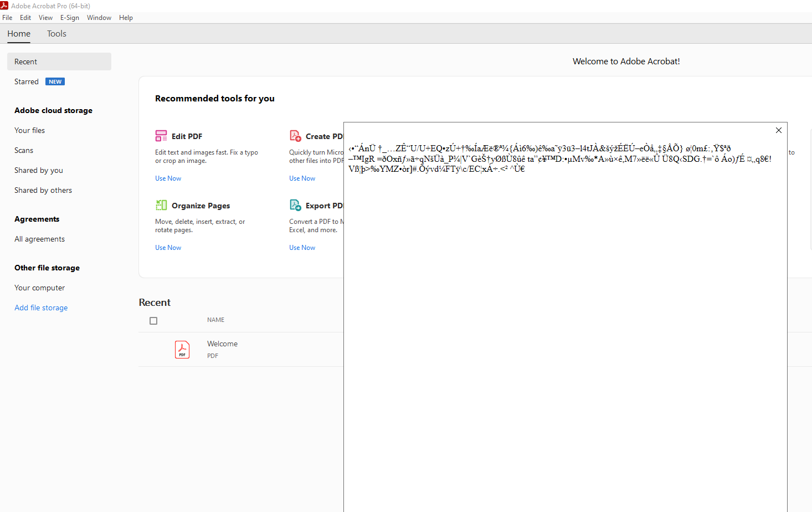Open Scans in the sidebar

(24, 150)
